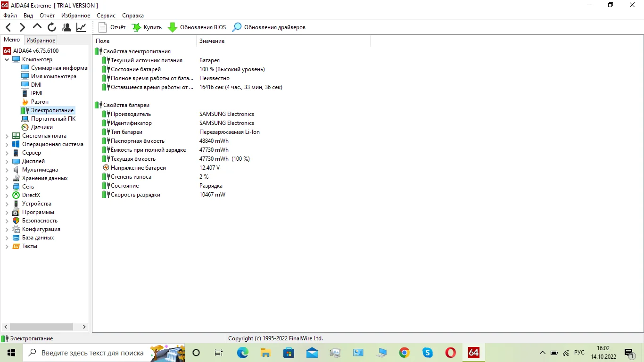Click the Устройства category icon
Screen dimensions: 644x362
coord(16,204)
